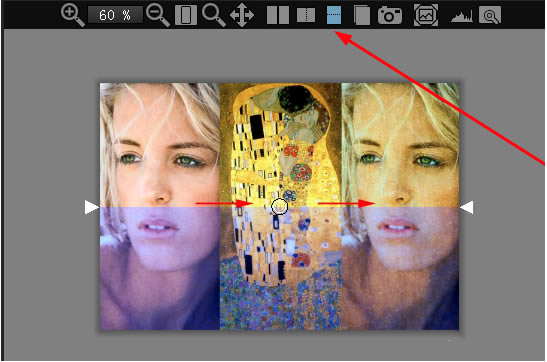The image size is (547, 362).
Task: Click the right white split-line triangle handle
Action: point(466,207)
